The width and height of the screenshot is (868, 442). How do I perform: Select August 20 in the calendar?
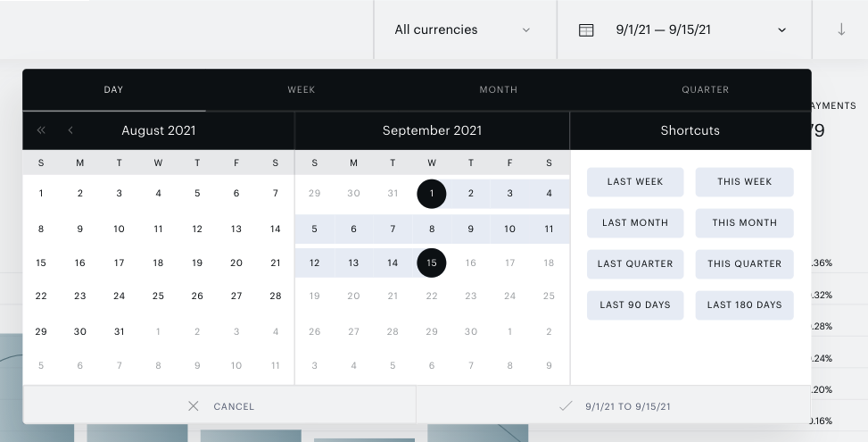pos(236,263)
